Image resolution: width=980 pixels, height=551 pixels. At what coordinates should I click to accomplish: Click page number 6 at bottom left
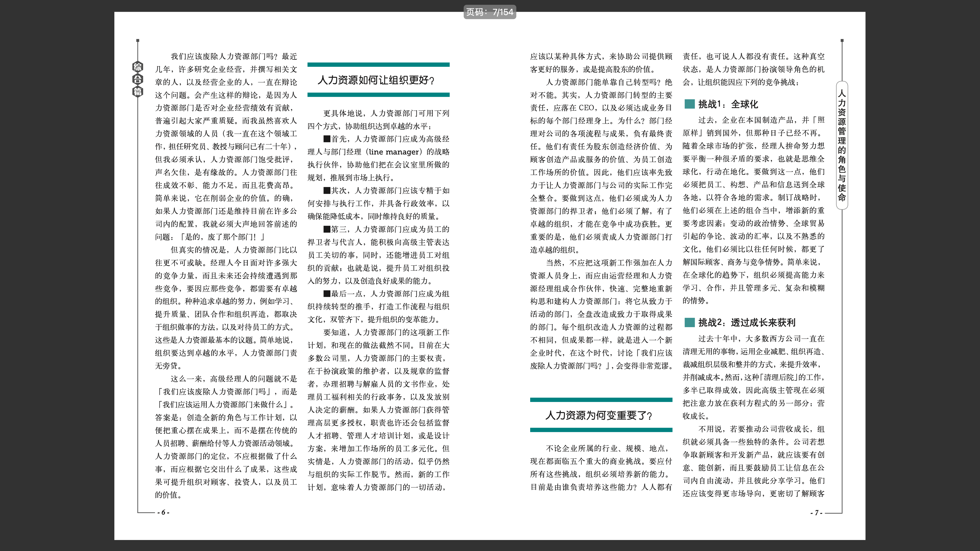click(x=163, y=512)
